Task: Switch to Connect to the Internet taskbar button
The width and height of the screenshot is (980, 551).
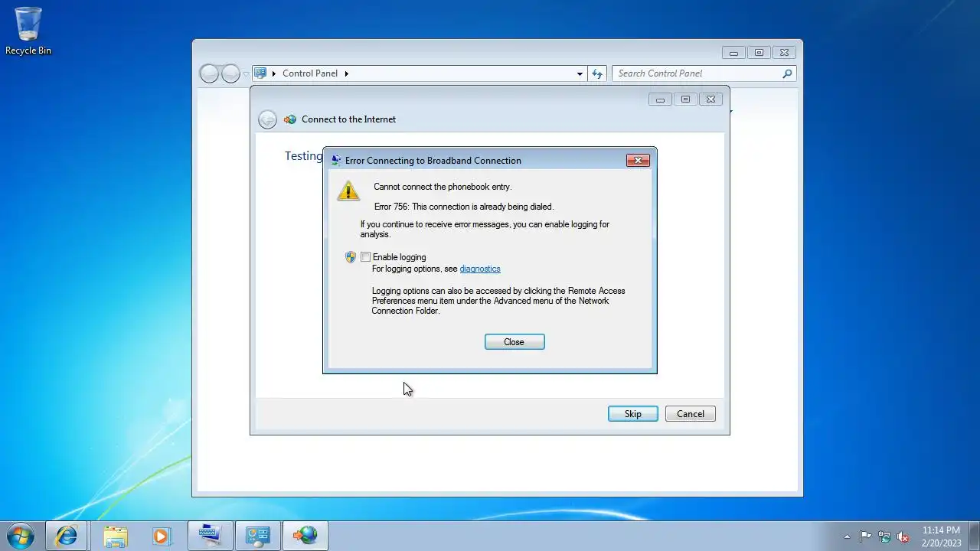Action: coord(305,536)
